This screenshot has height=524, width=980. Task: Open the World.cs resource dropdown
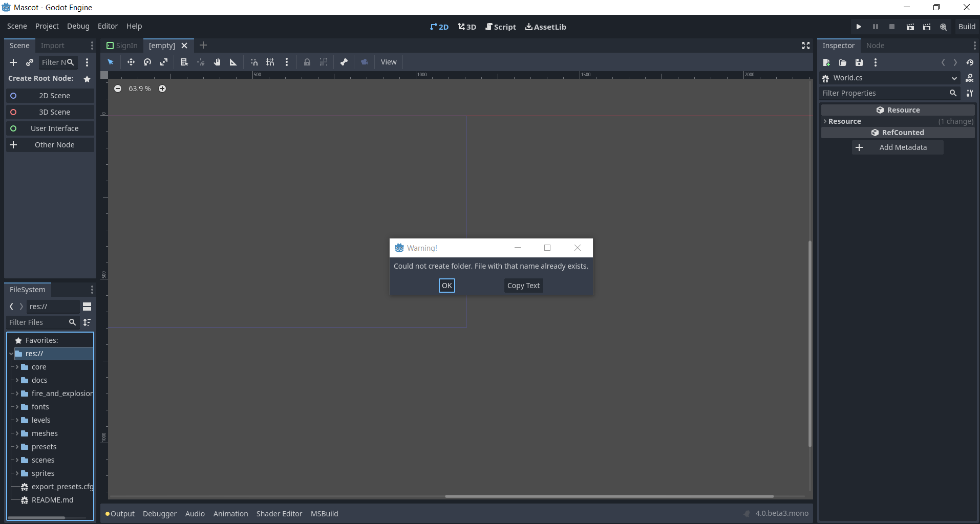point(954,78)
